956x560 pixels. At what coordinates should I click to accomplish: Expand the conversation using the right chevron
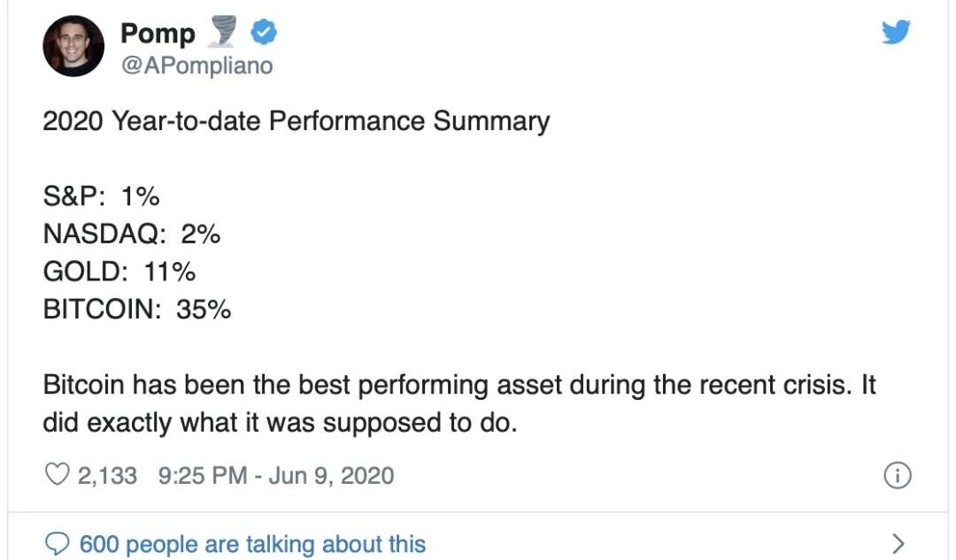click(898, 543)
